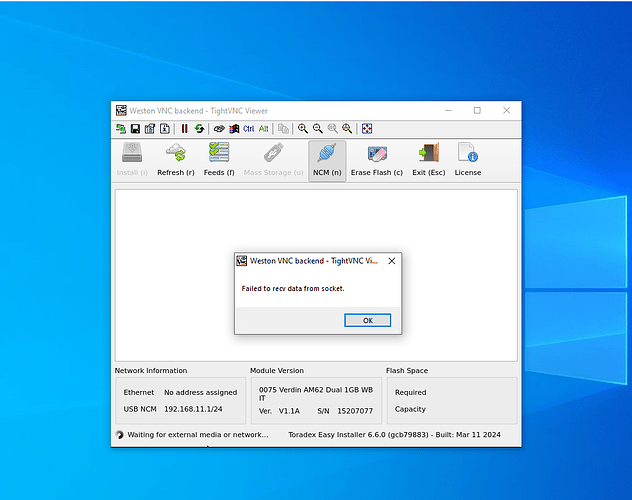Image resolution: width=632 pixels, height=500 pixels.
Task: Click the New connection toolbar icon
Action: coord(121,129)
